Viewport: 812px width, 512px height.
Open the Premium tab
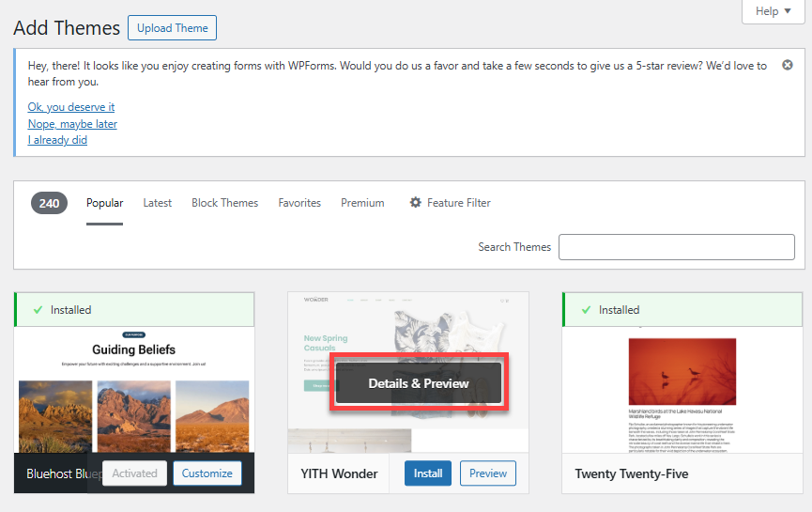(362, 203)
